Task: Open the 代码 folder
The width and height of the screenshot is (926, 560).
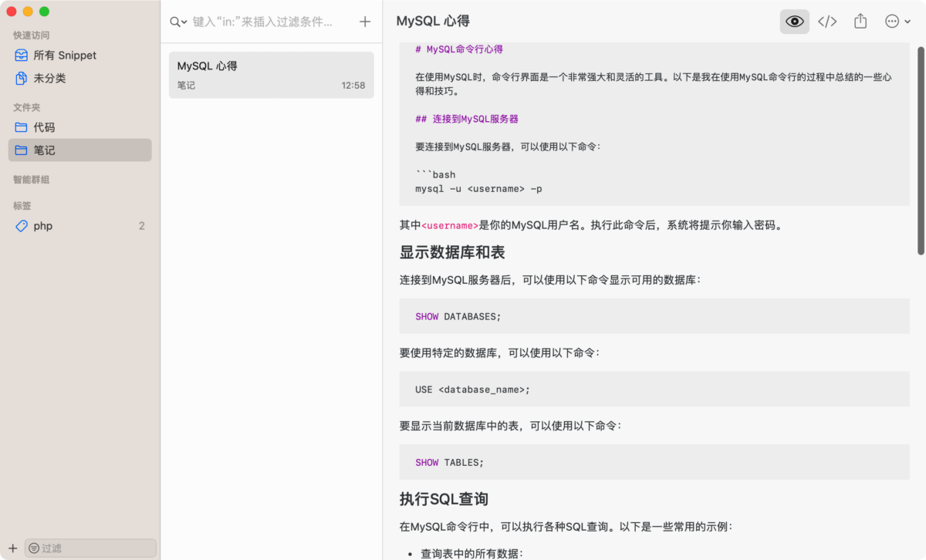Action: tap(80, 127)
